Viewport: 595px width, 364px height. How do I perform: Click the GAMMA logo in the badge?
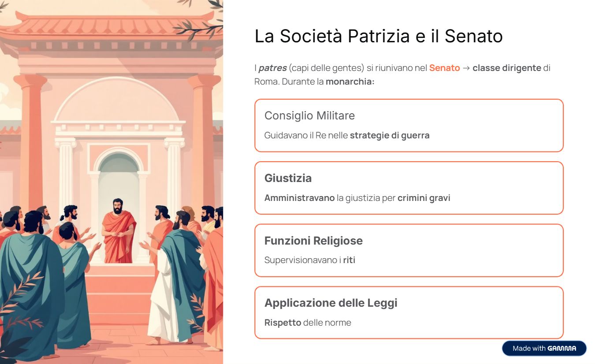(x=562, y=348)
